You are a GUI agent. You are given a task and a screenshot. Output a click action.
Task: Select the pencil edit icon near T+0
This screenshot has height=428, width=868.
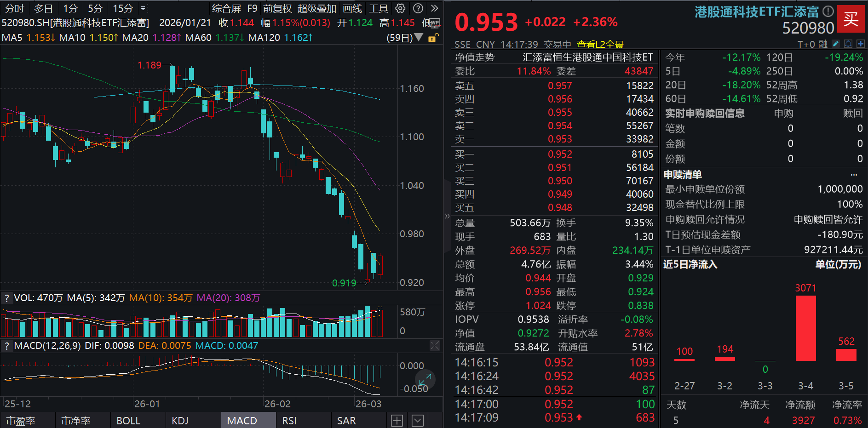click(835, 44)
